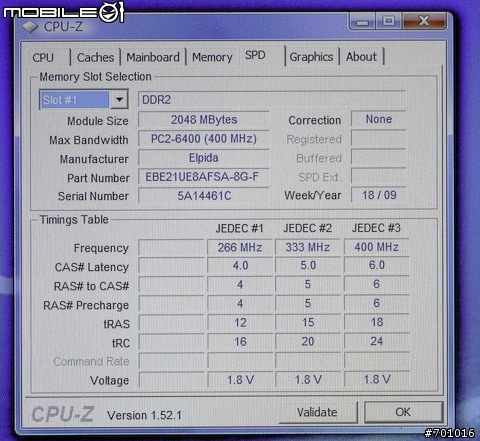Image resolution: width=480 pixels, height=441 pixels.
Task: Click the JEDEC #1 frequency 266 MHz
Action: [240, 247]
